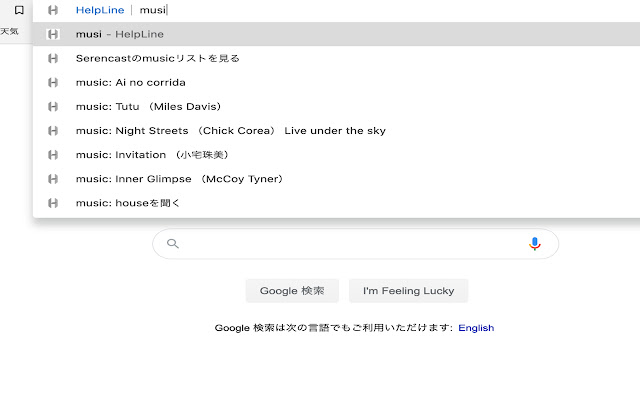This screenshot has height=400, width=640.
Task: Click the icon beside 'music: houseを聞く'
Action: (53, 202)
